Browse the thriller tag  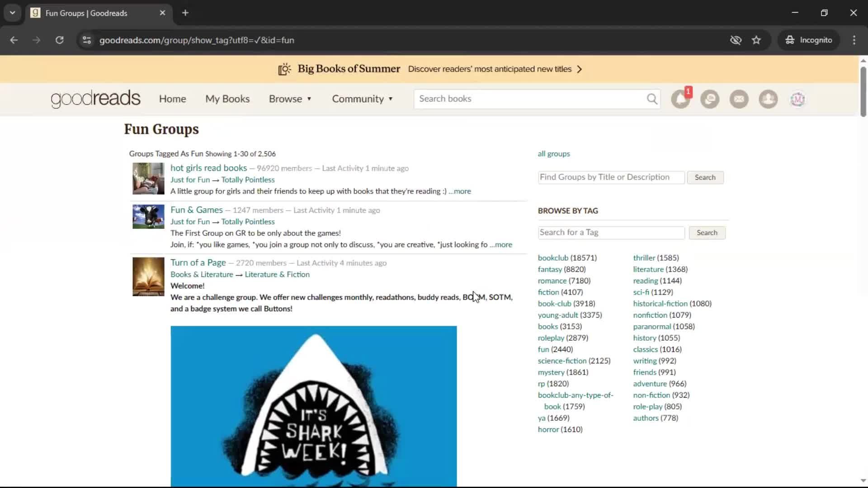click(644, 258)
